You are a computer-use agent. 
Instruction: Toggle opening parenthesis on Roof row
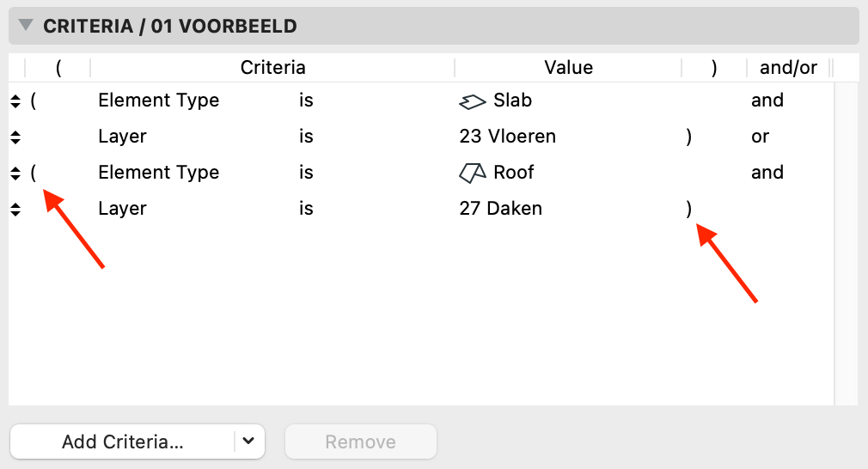click(x=34, y=173)
